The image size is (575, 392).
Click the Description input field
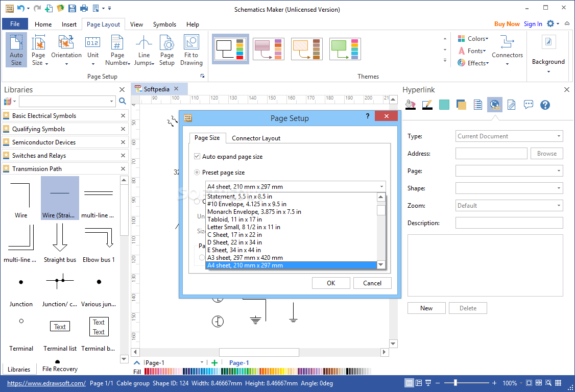[x=509, y=223]
